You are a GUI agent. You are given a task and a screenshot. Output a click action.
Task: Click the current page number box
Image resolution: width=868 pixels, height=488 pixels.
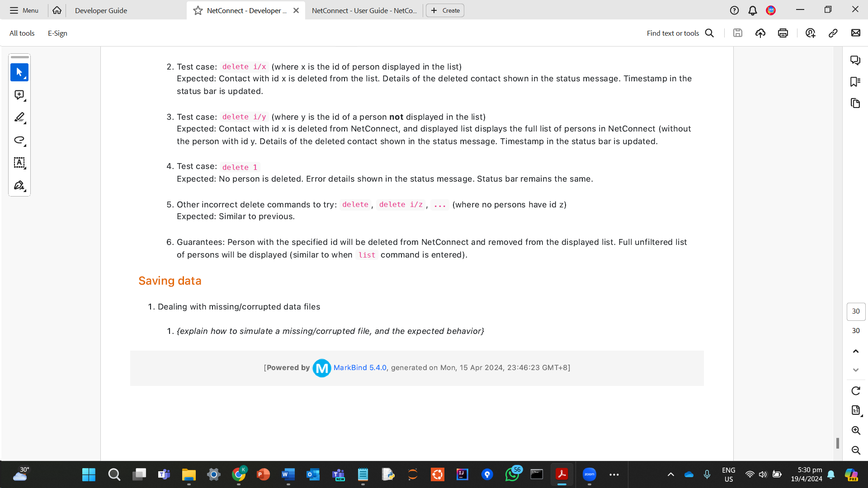coord(855,311)
